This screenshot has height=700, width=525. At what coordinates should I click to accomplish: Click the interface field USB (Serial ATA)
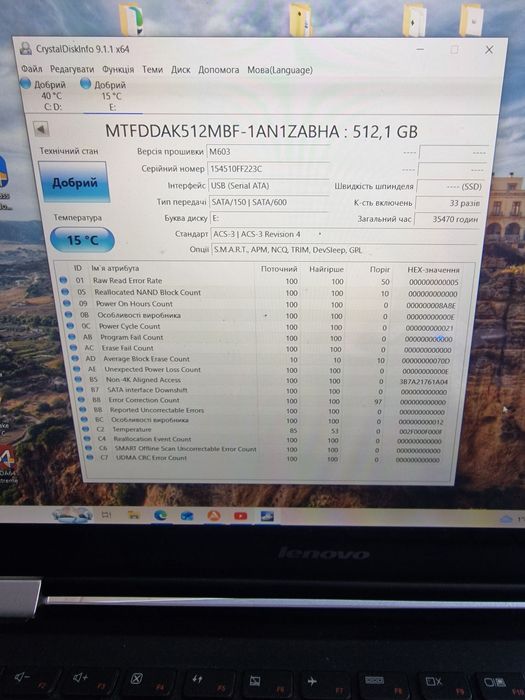pos(268,185)
